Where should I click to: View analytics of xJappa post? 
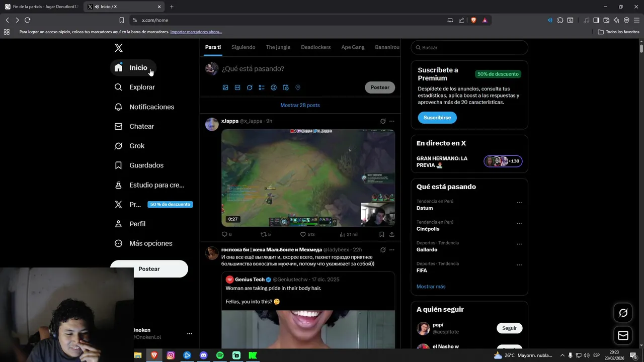pyautogui.click(x=349, y=234)
